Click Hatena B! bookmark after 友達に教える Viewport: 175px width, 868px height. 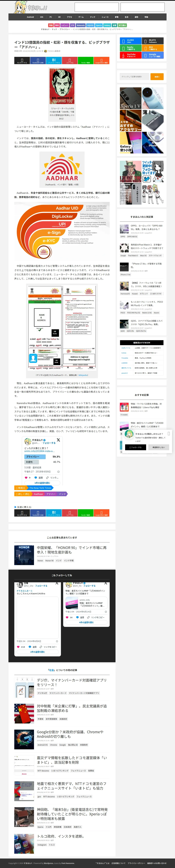[54, 513]
